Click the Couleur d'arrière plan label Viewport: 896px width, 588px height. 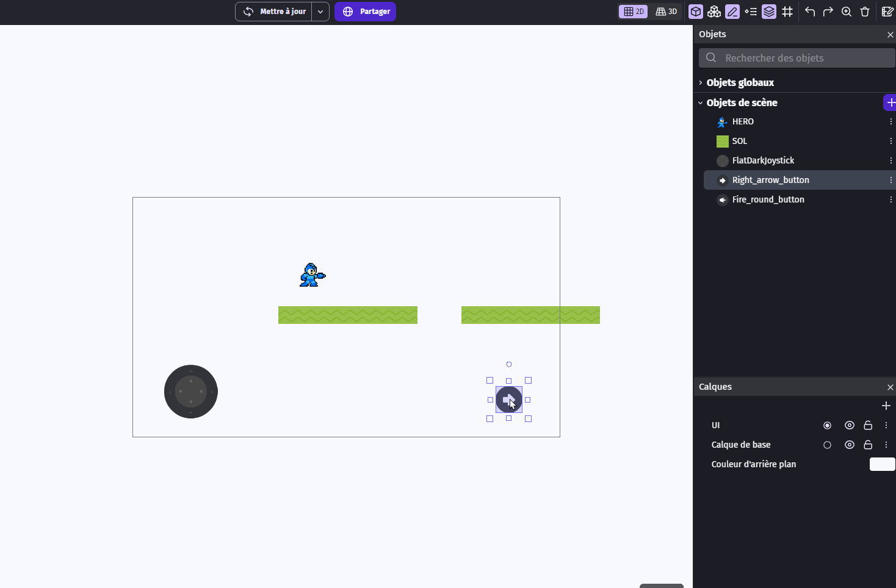[x=754, y=464]
